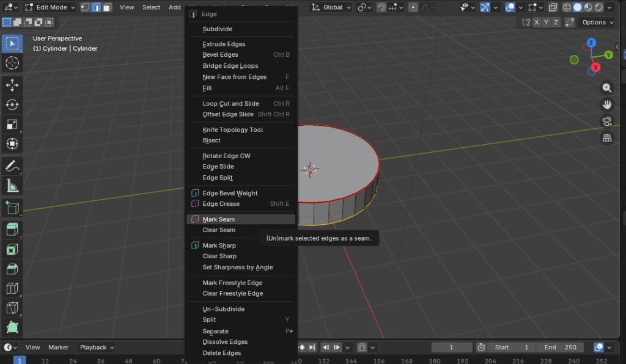Open the Select menu in header
The width and height of the screenshot is (626, 364).
pos(151,7)
